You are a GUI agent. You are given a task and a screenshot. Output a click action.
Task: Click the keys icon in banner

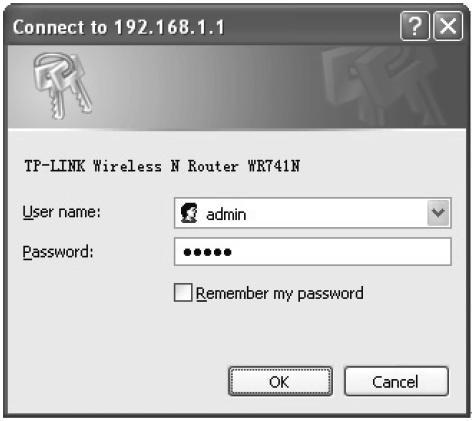[x=62, y=86]
